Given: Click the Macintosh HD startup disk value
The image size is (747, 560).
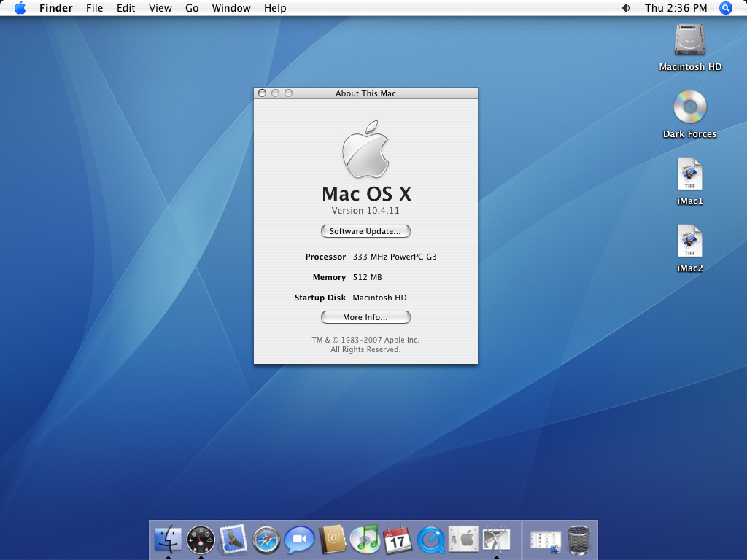Looking at the screenshot, I should [379, 297].
